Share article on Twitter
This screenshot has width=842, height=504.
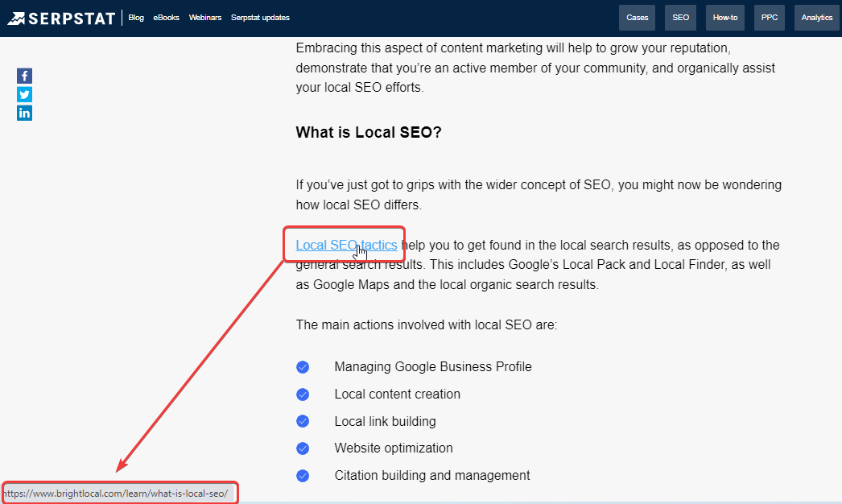24,94
